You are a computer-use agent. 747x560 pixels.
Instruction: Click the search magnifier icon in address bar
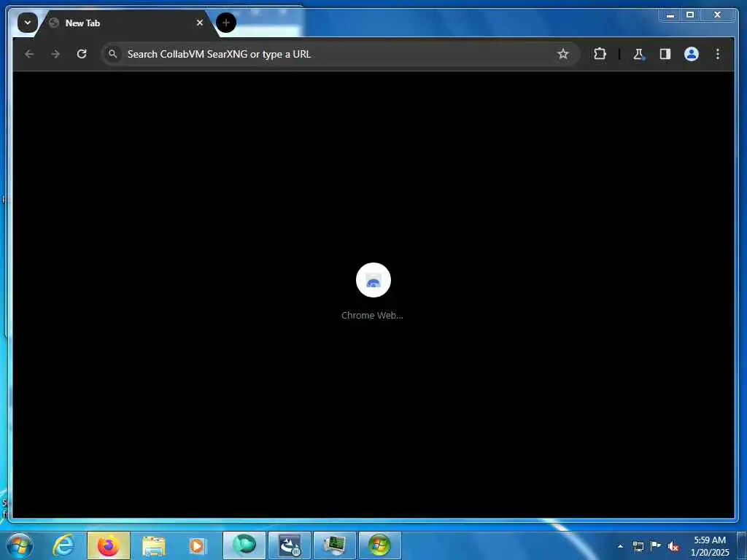[x=112, y=54]
